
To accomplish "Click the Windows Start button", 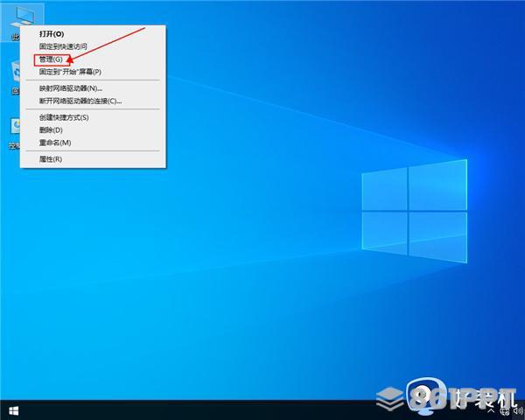I will [14, 410].
